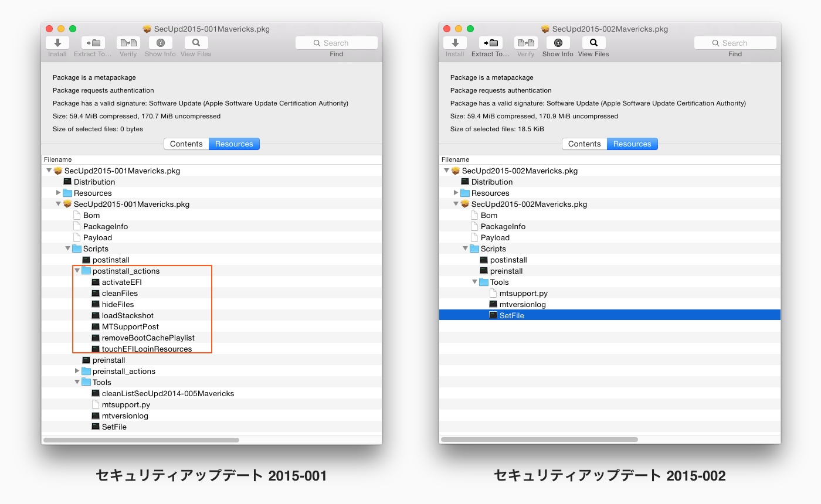Click View Files icon in 2015-002 window
Viewport: 821px width, 504px height.
coord(593,43)
